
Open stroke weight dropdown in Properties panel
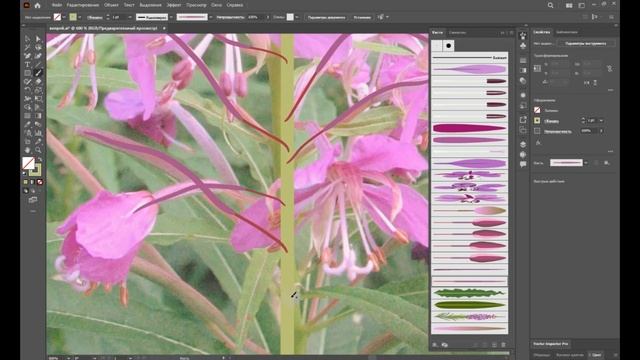pos(601,121)
